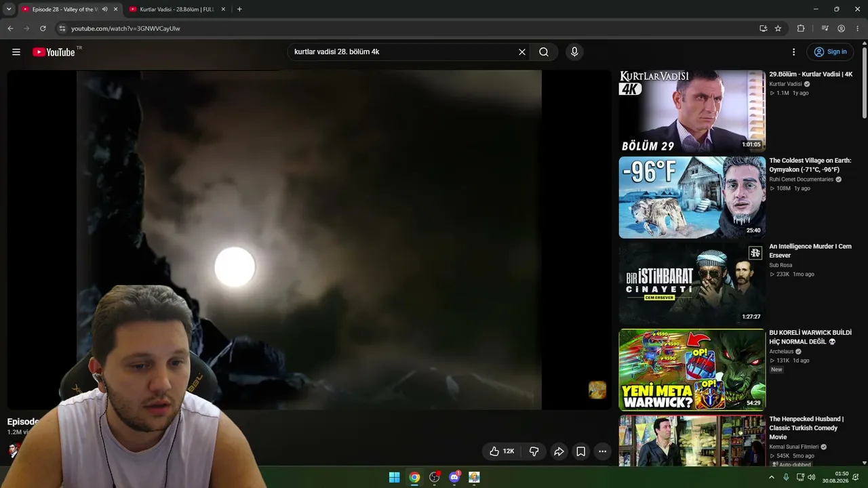The width and height of the screenshot is (868, 488).
Task: Open 'The Coldest Village on Earth' title link
Action: 810,165
